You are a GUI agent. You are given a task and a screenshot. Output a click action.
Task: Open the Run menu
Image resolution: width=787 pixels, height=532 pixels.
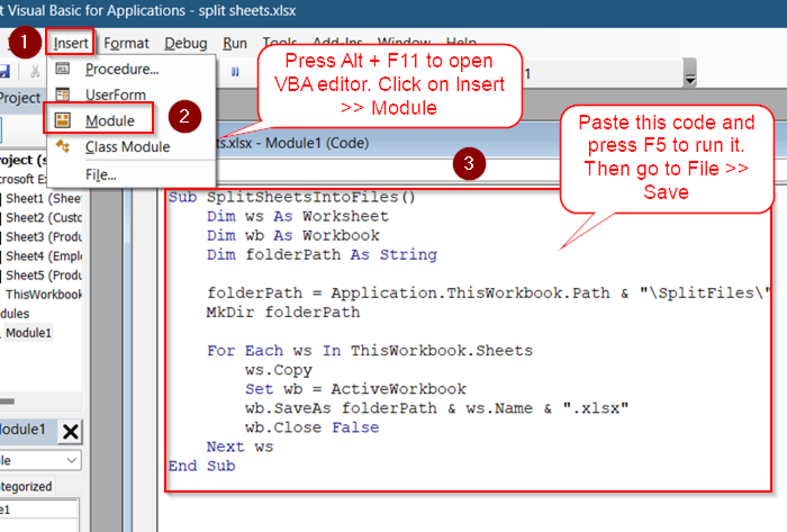235,43
